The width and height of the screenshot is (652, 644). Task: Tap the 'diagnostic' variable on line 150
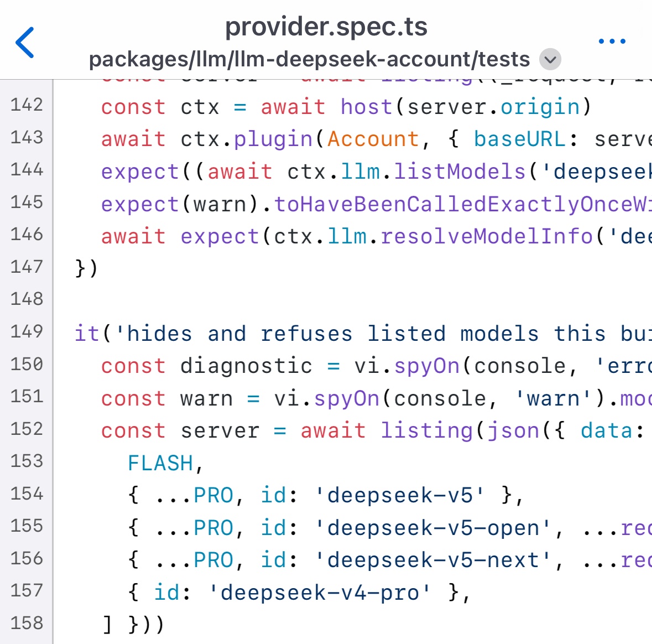click(246, 366)
